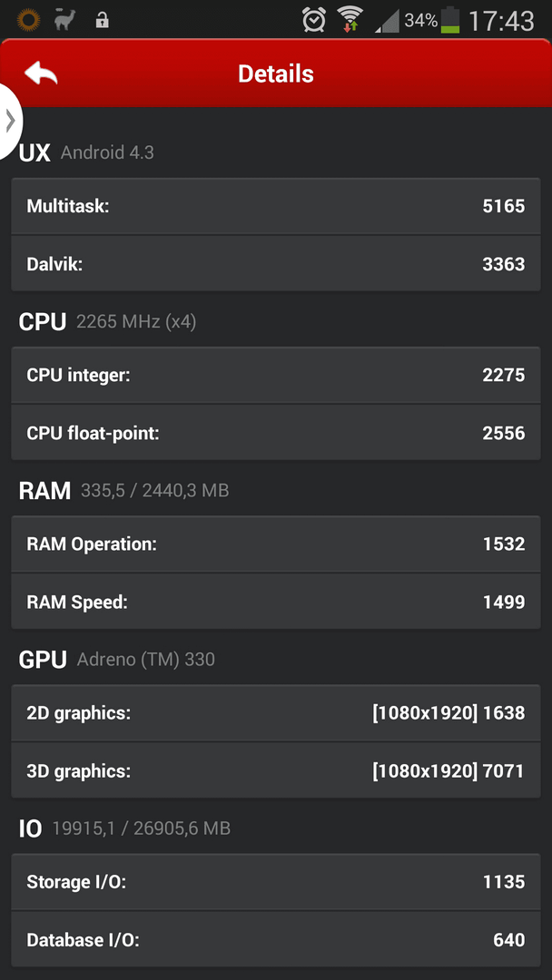Select the RAM Speed row
The image size is (552, 980).
[276, 602]
